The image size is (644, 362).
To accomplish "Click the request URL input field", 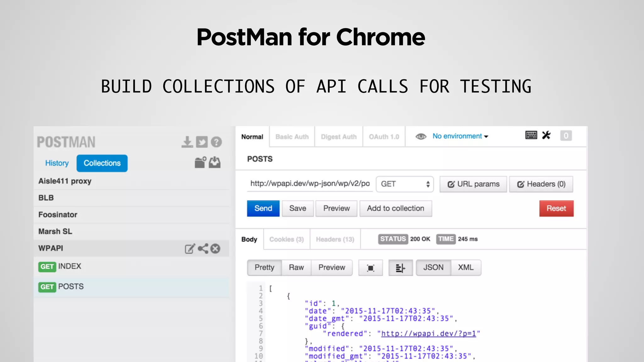I will coord(310,184).
